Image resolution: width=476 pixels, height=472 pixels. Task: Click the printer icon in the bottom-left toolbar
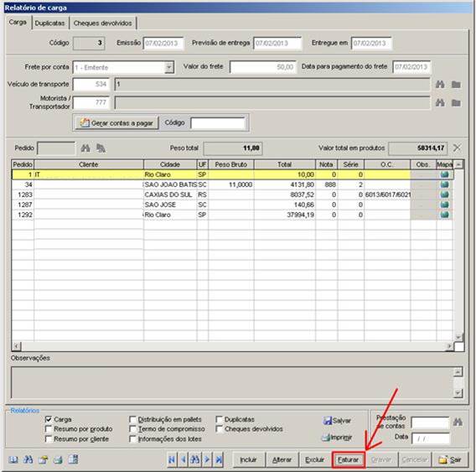[58, 459]
